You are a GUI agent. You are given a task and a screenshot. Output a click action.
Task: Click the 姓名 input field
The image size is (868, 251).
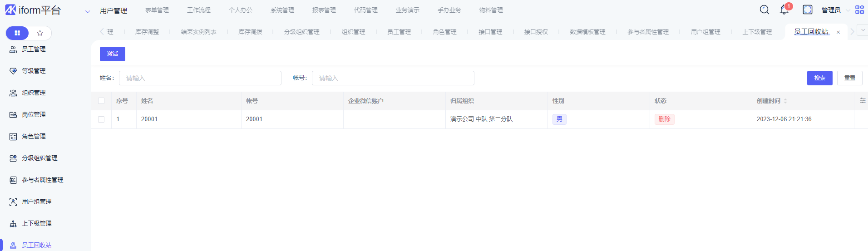[200, 78]
